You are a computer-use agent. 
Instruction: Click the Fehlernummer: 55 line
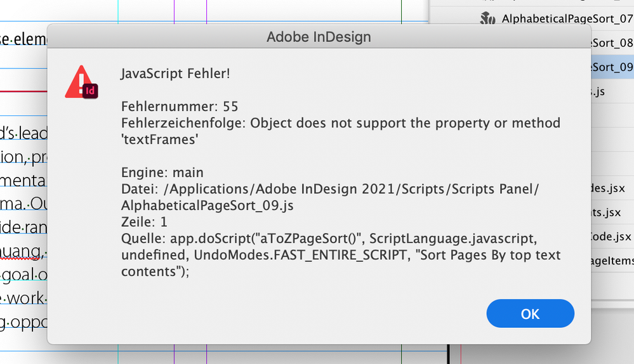[x=180, y=107]
